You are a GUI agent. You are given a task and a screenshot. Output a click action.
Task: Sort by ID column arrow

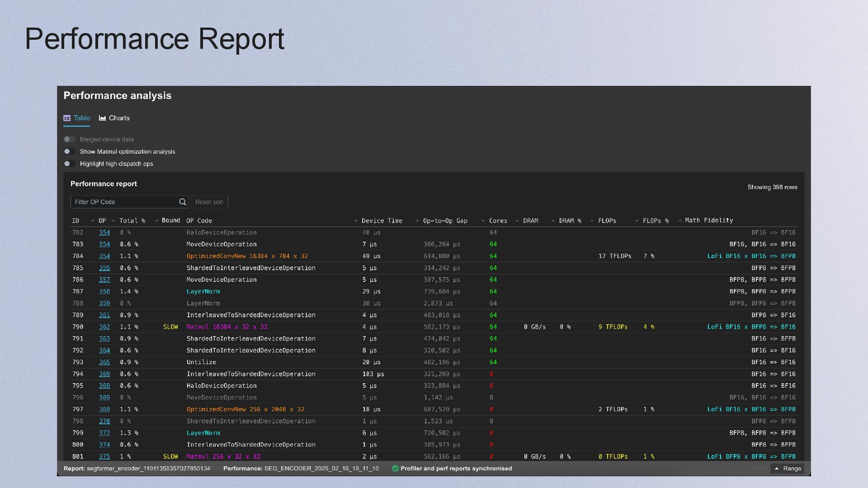point(92,221)
